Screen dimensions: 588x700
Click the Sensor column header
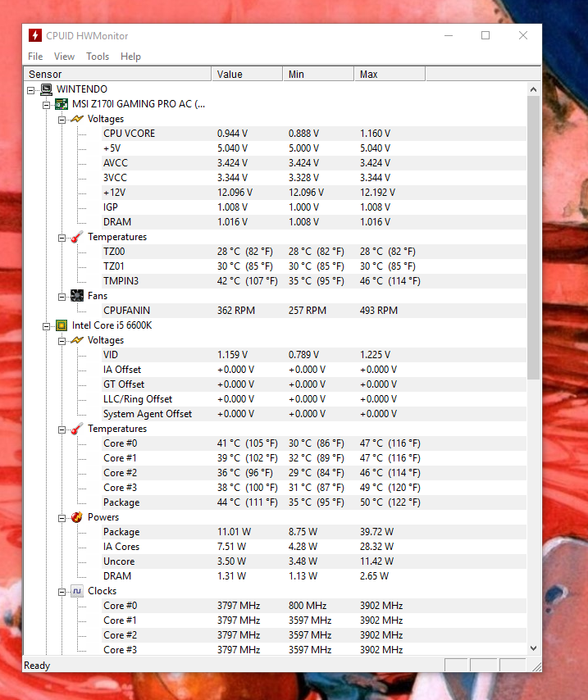point(117,74)
